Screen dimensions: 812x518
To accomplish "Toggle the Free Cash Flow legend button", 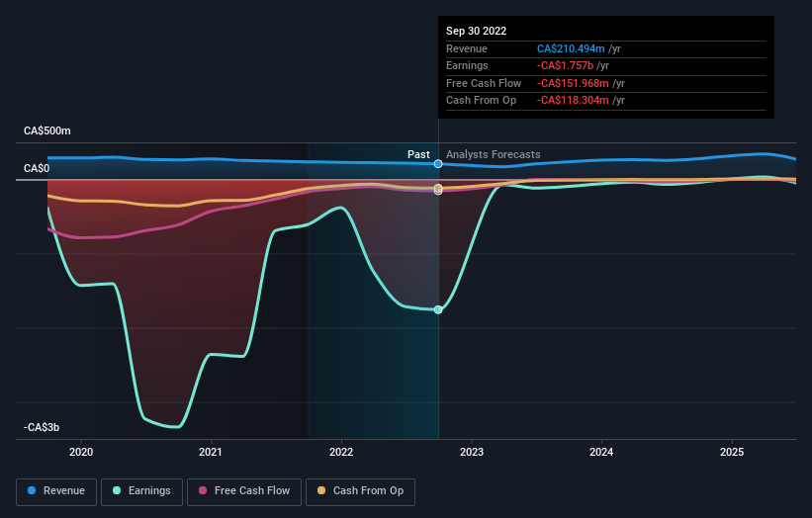I will coord(244,491).
